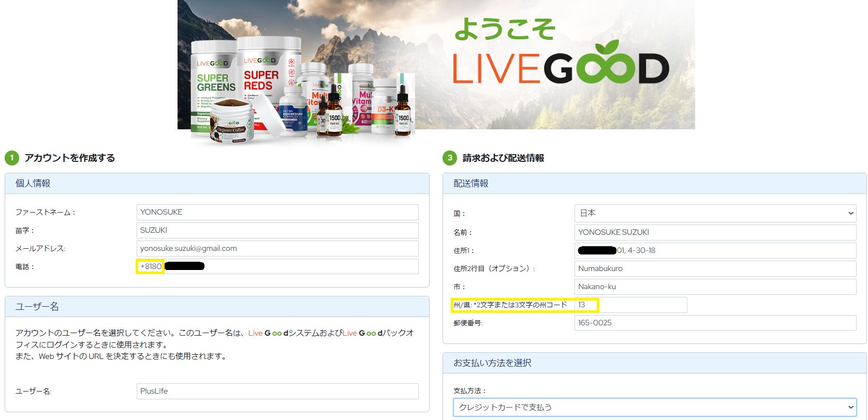Viewport: 868px width, 420px height.
Task: Click the 郵便番号 postal code field 165-0025
Action: coord(715,323)
